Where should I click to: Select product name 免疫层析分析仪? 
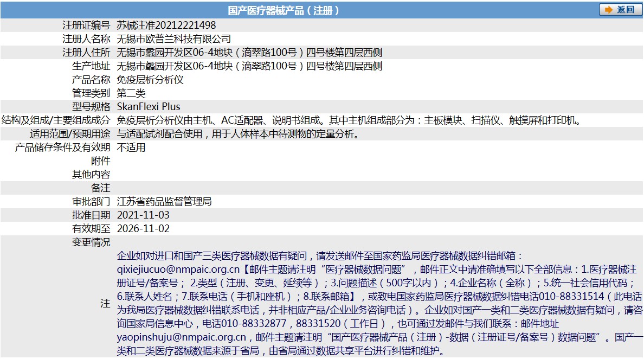(150, 80)
